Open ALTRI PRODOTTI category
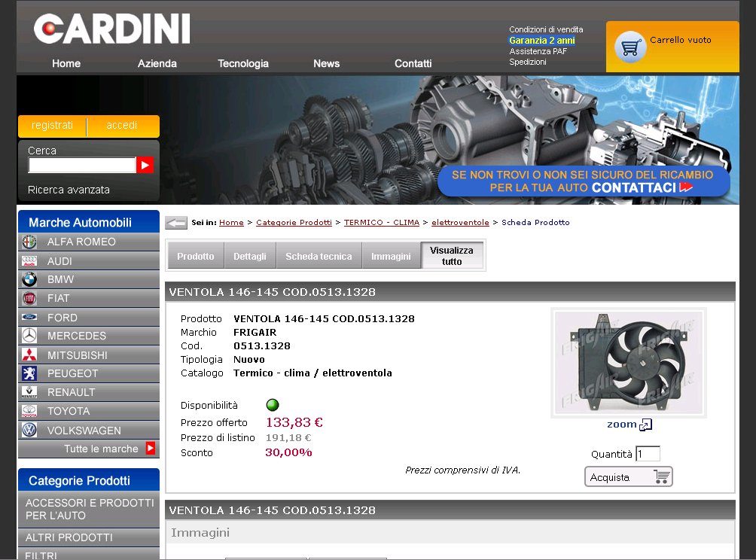This screenshot has width=756, height=560. coord(89,537)
